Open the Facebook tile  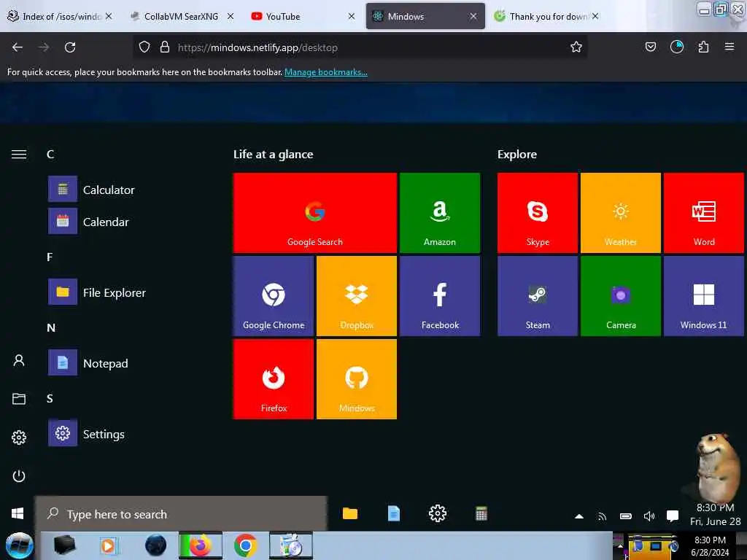(x=440, y=296)
